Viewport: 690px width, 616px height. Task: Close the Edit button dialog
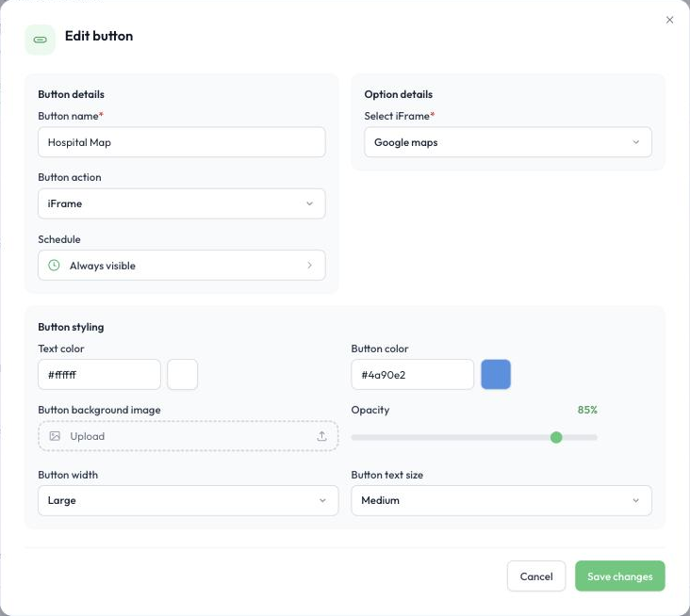[669, 20]
